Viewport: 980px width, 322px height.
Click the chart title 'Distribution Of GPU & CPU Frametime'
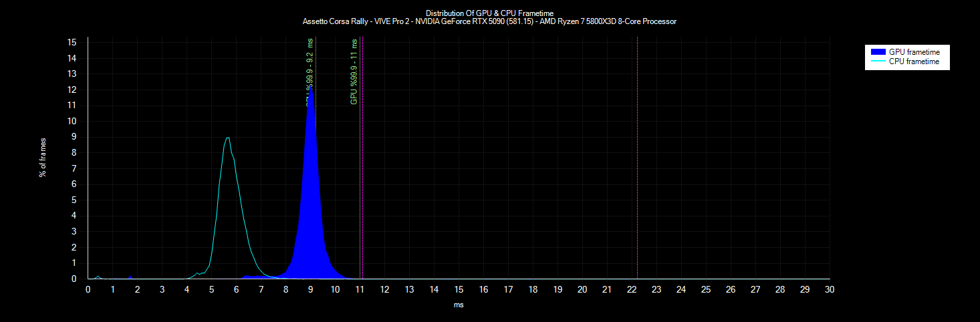[489, 13]
